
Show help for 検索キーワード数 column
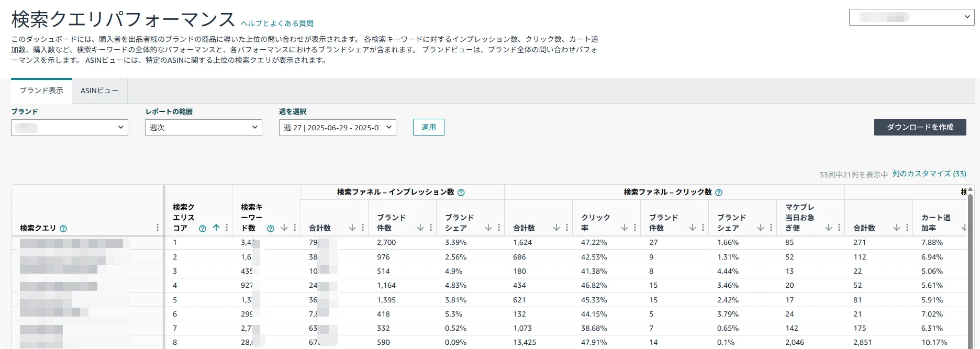click(x=271, y=228)
